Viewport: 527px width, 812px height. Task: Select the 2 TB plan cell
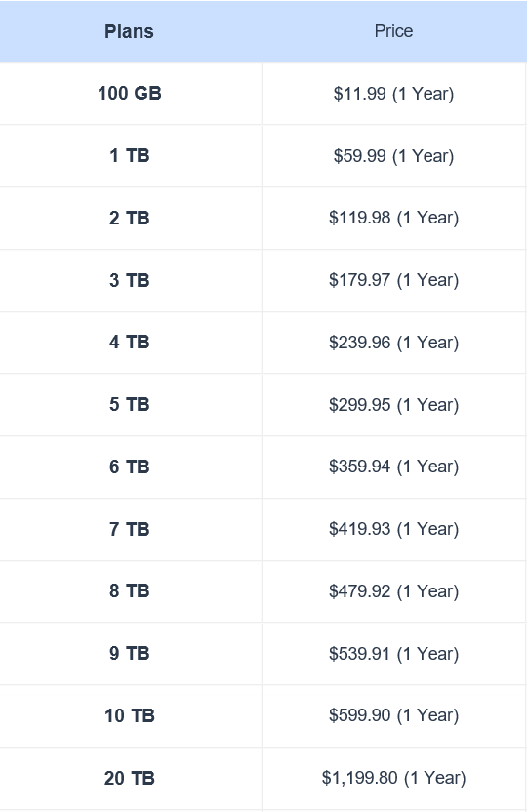tap(130, 218)
